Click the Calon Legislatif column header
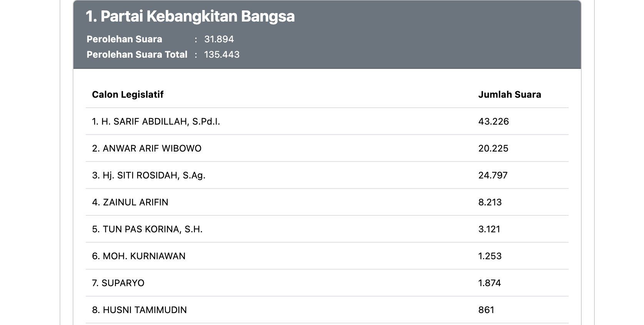The height and width of the screenshot is (325, 644). click(128, 95)
